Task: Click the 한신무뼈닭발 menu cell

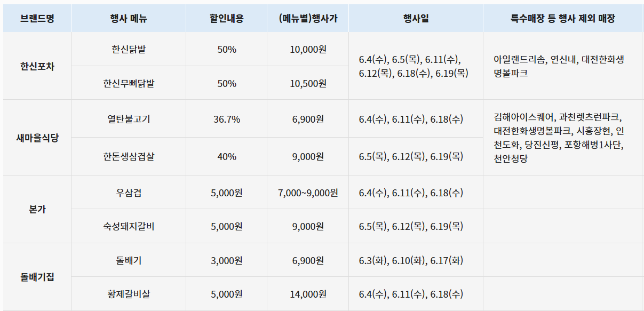Action: pos(129,83)
